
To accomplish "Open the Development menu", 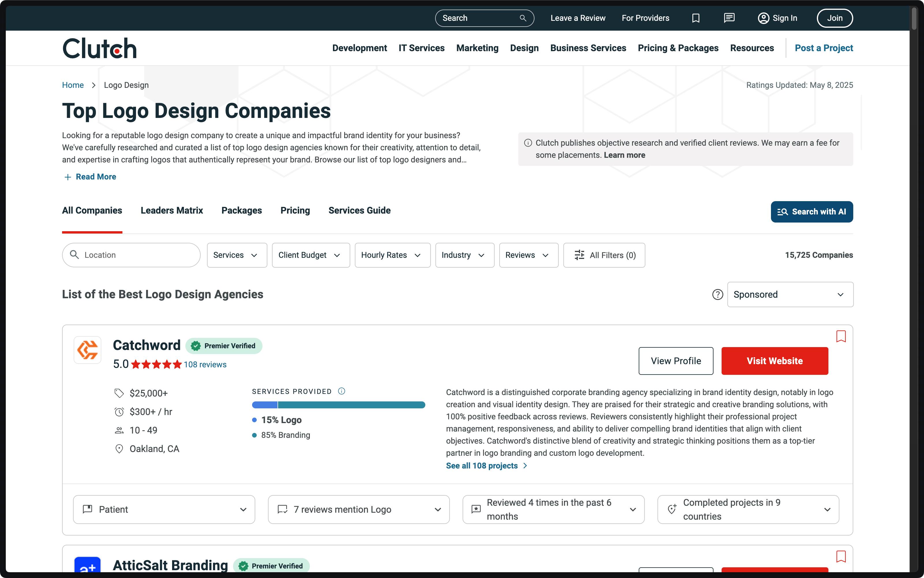I will (x=359, y=48).
